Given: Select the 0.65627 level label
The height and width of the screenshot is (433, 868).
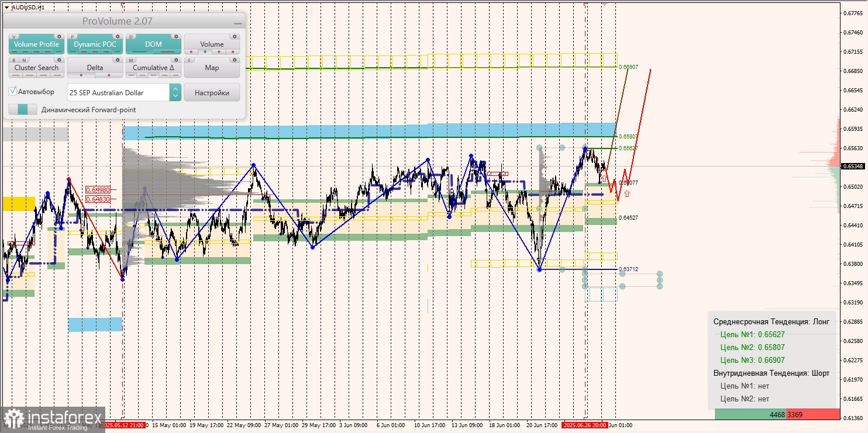Looking at the screenshot, I should tap(628, 148).
